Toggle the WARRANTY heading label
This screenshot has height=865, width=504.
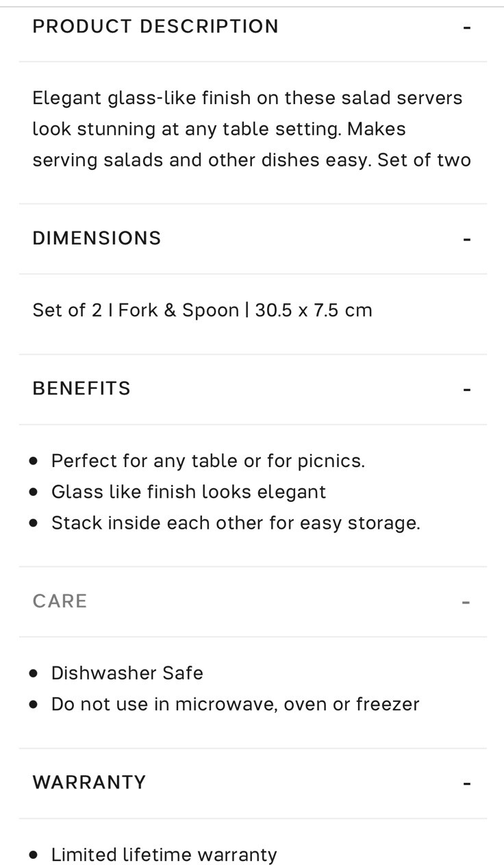pyautogui.click(x=89, y=781)
